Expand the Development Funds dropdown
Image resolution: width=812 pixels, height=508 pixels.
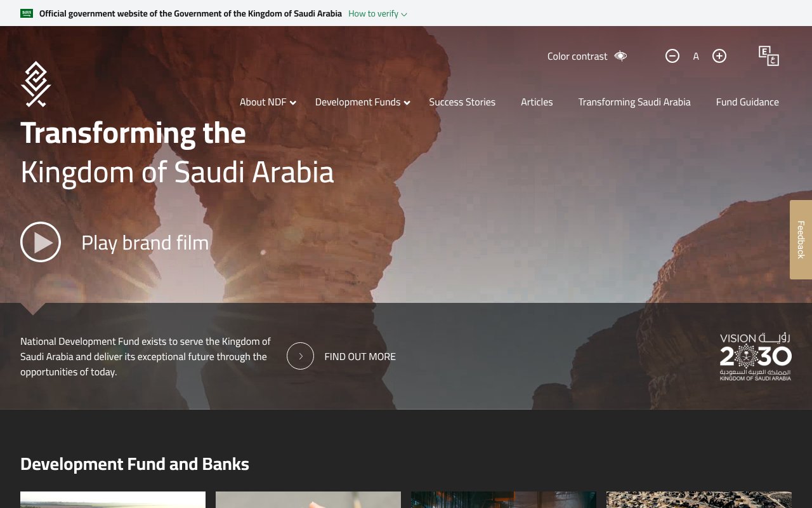click(x=362, y=102)
